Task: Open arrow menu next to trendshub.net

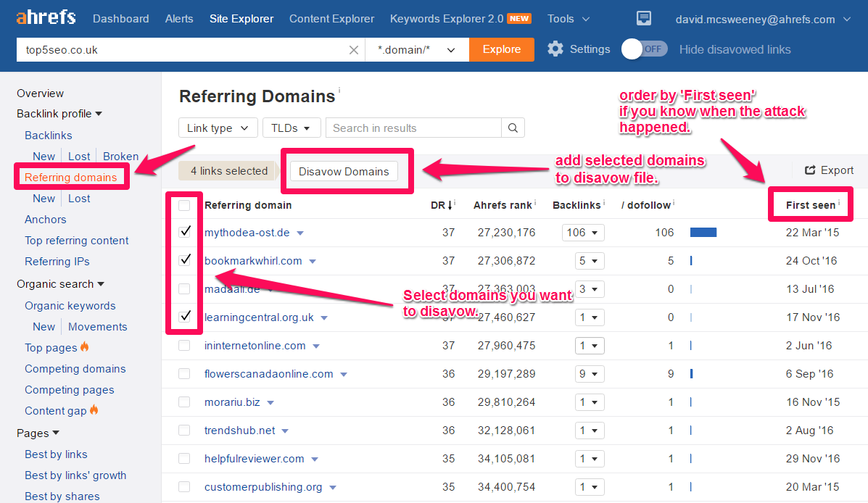Action: click(x=285, y=431)
